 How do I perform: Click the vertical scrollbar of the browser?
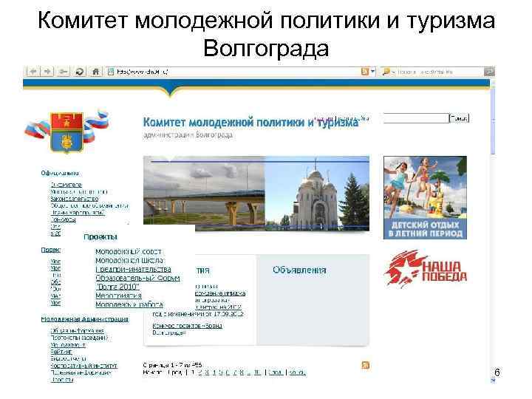coord(493,122)
